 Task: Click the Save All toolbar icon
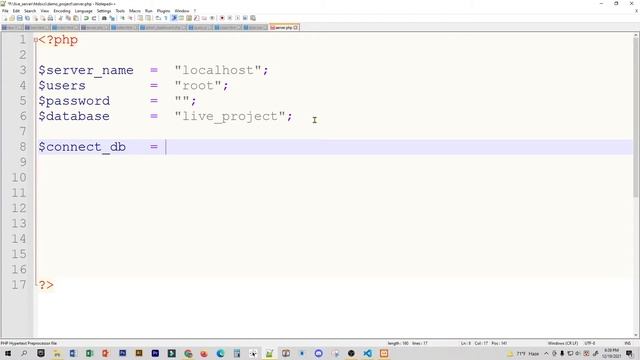click(x=27, y=18)
